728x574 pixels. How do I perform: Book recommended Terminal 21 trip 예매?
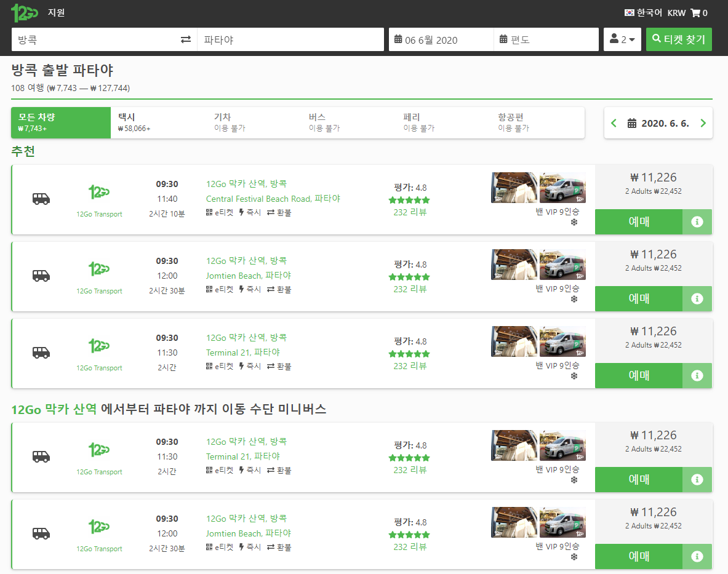click(639, 376)
